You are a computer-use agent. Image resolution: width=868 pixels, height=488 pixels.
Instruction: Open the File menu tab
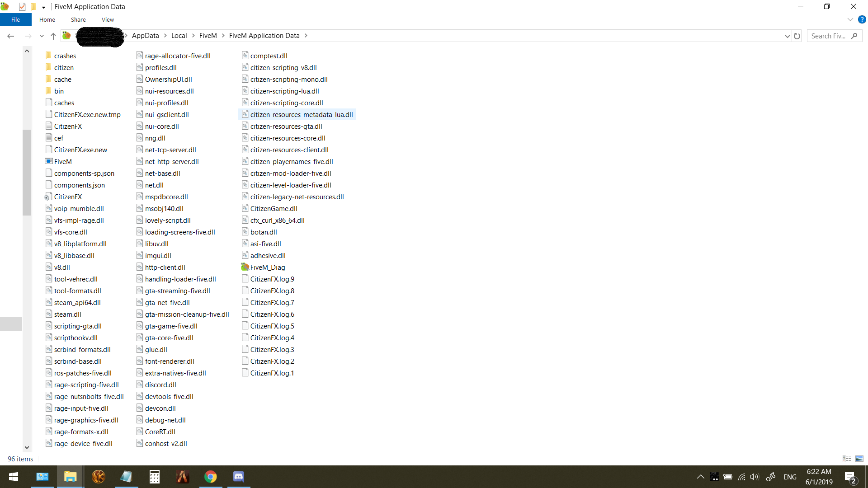[x=15, y=19]
